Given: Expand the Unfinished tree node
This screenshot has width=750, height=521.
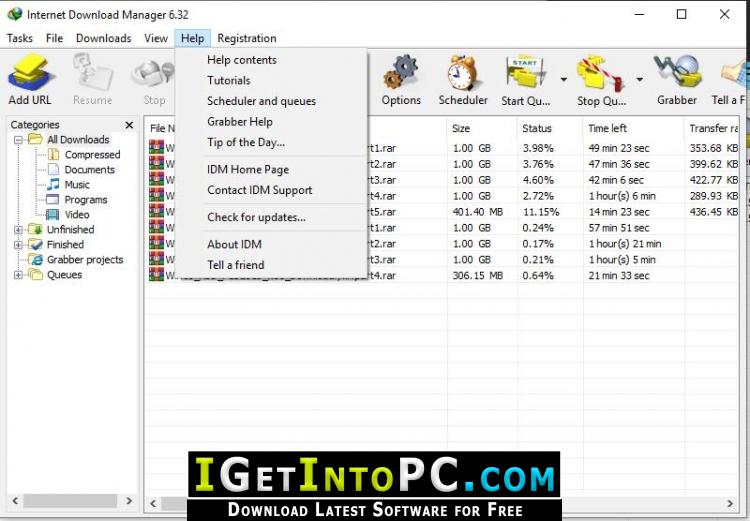Looking at the screenshot, I should click(18, 230).
